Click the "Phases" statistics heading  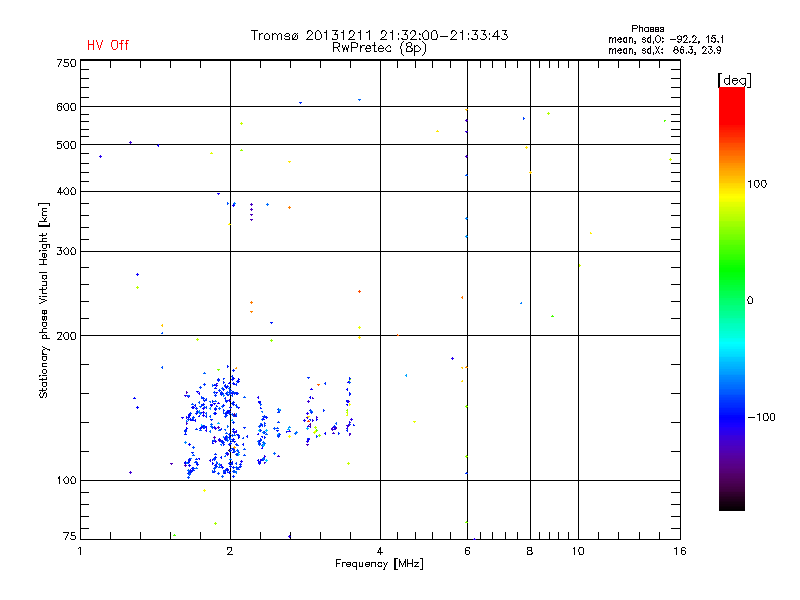pos(647,29)
